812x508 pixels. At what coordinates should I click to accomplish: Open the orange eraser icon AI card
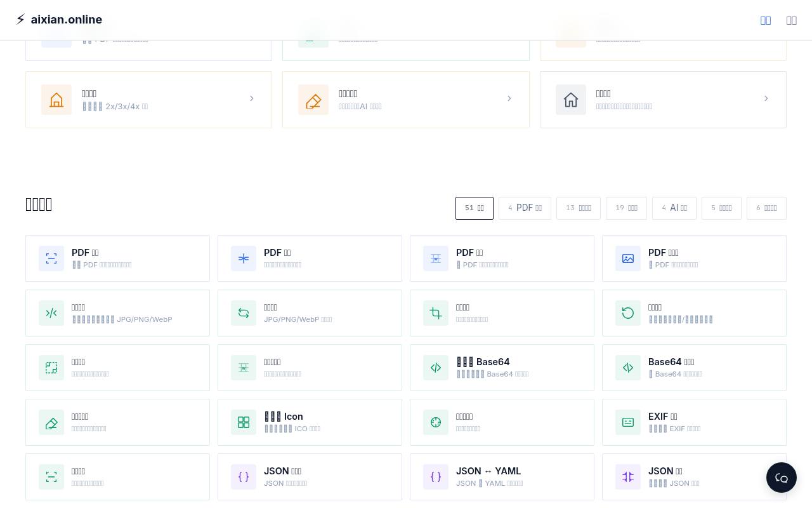click(x=406, y=100)
